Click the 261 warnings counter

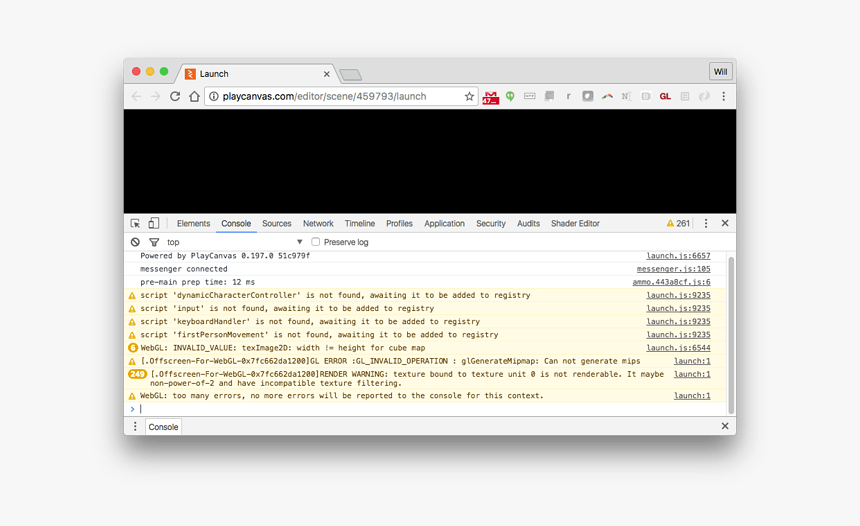point(678,224)
